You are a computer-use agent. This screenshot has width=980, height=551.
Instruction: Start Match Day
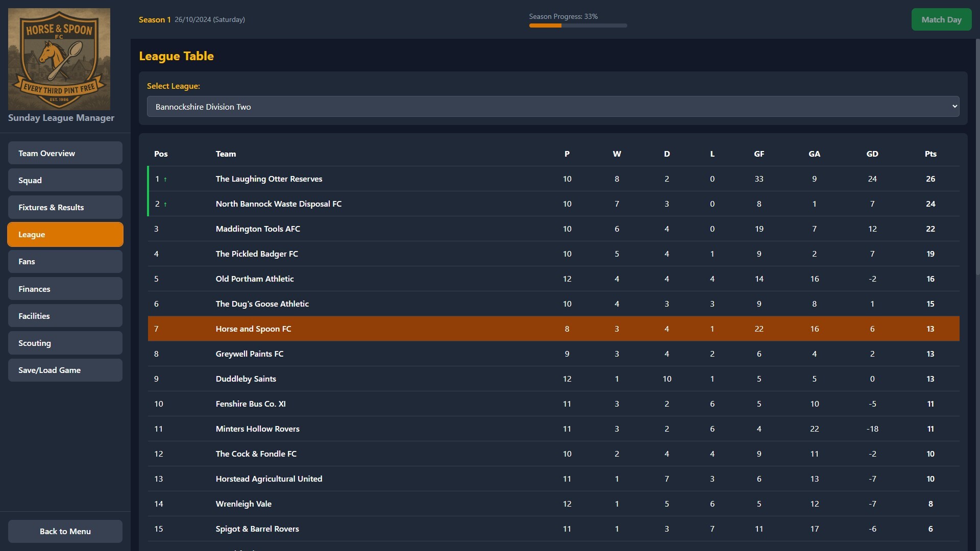941,19
